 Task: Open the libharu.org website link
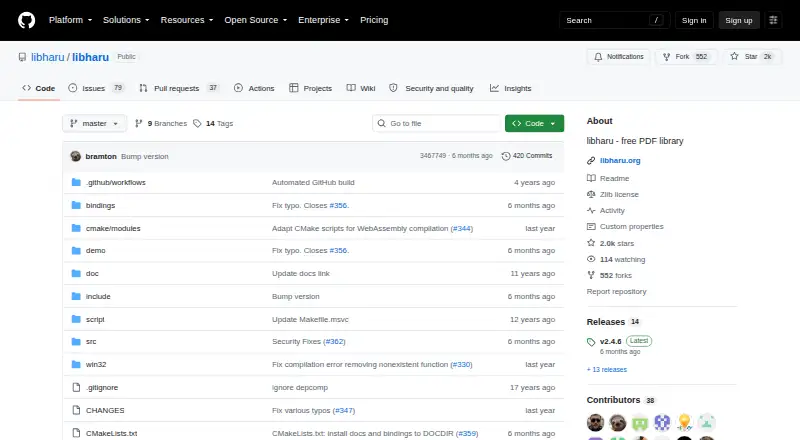click(620, 160)
